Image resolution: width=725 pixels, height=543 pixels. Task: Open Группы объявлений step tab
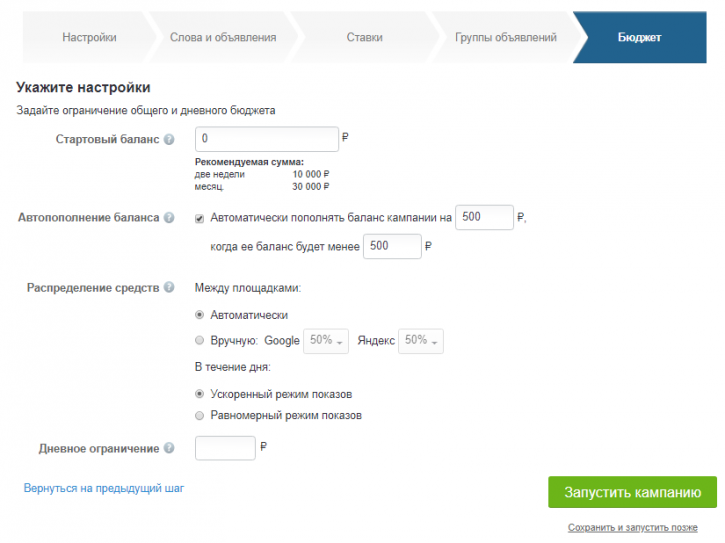pos(505,37)
